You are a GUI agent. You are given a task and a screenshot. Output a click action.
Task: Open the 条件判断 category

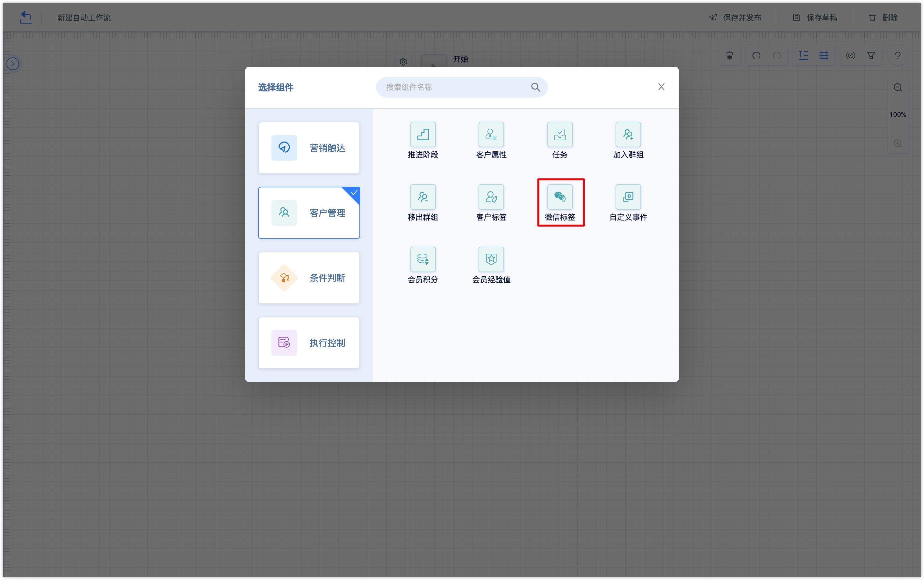(x=309, y=278)
